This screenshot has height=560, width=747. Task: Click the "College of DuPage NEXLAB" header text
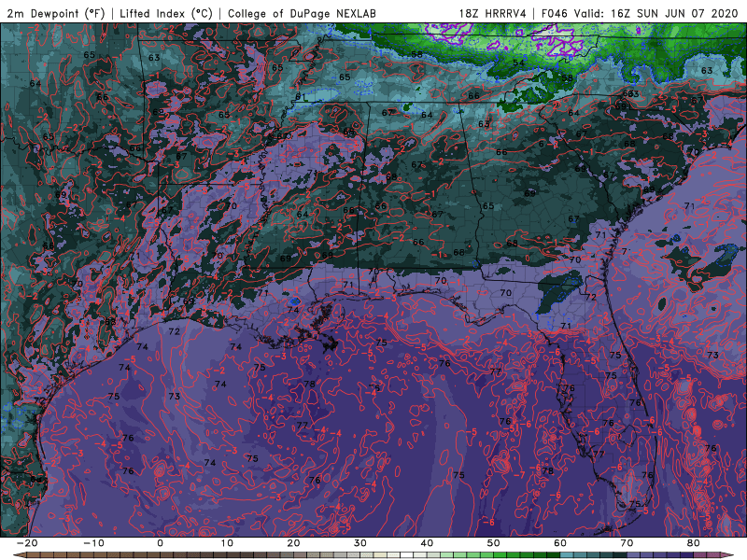[302, 13]
